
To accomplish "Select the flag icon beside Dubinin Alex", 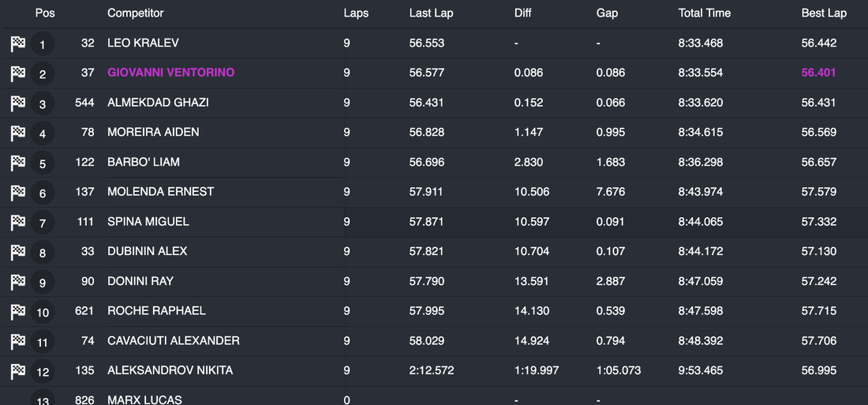I will [x=18, y=253].
